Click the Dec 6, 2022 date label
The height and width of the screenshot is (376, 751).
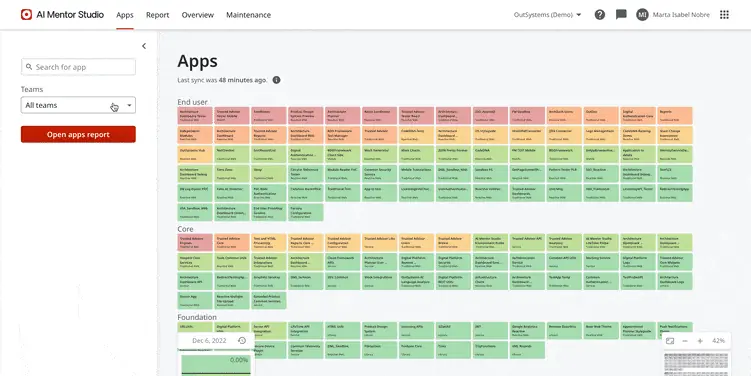pos(209,341)
